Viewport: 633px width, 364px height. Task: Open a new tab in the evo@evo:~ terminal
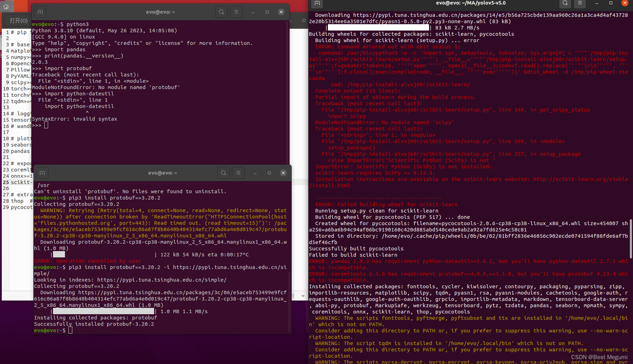point(40,12)
